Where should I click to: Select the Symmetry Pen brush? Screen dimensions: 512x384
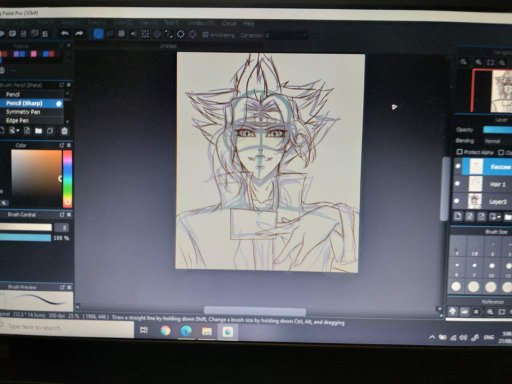[23, 112]
